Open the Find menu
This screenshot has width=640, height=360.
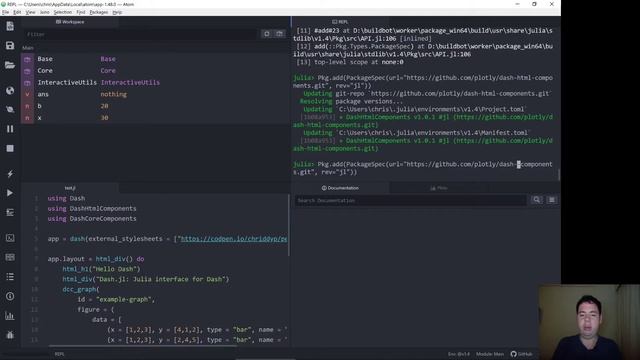81,12
